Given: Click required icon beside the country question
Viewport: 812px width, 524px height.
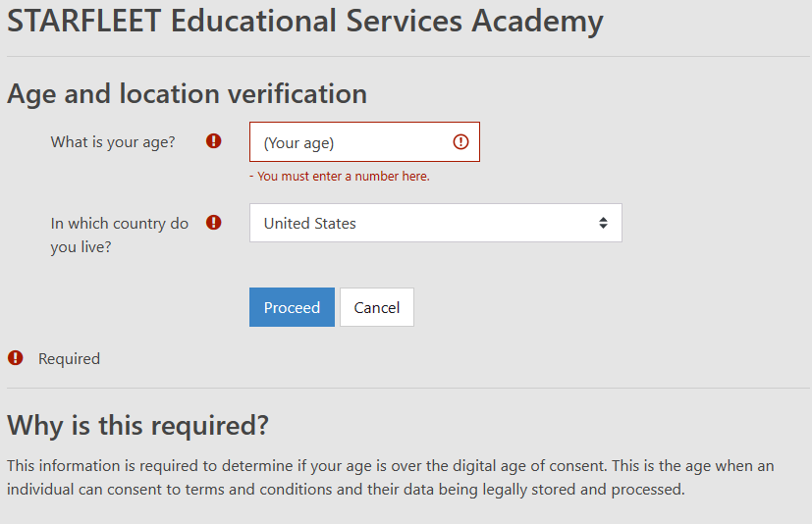Looking at the screenshot, I should [x=213, y=223].
